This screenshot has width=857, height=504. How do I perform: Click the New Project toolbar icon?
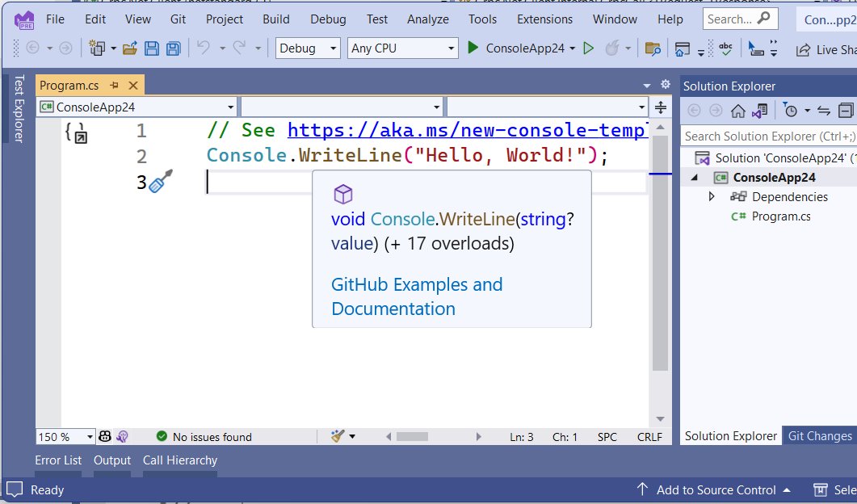tap(97, 48)
